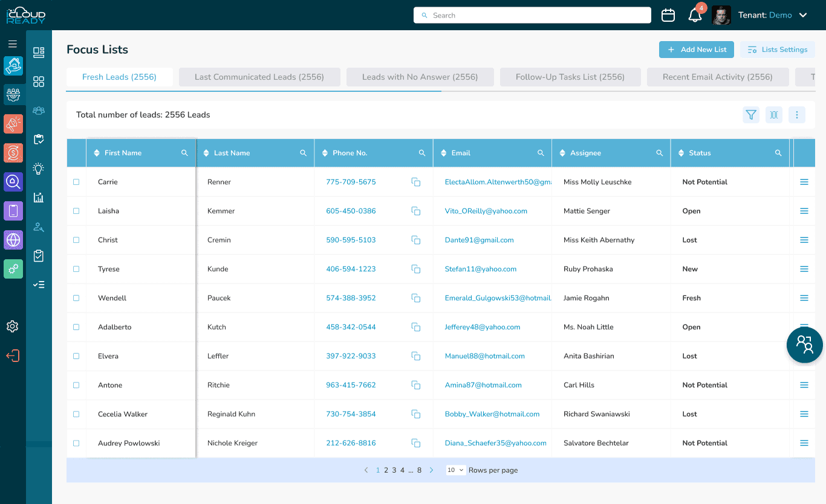Click the Add New List button
The image size is (826, 504).
[x=697, y=50]
